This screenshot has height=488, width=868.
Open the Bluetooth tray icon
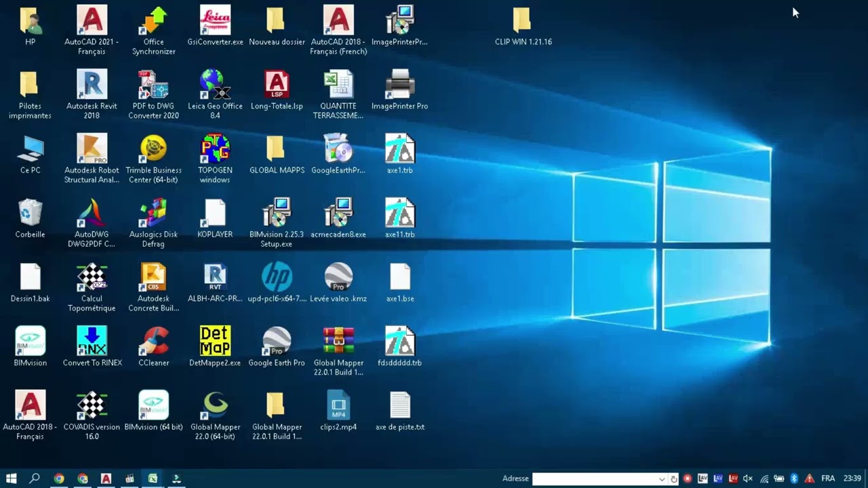[x=794, y=479]
